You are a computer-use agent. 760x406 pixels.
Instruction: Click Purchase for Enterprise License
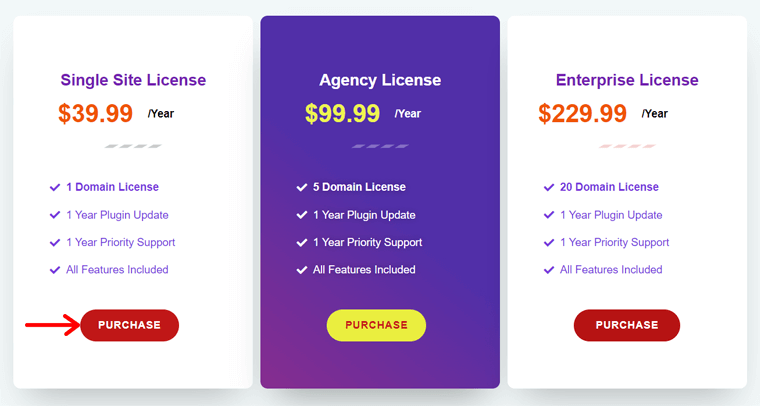point(627,325)
